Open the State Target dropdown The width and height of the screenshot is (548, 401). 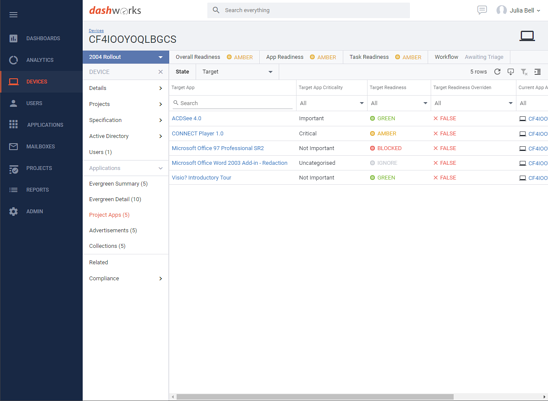(x=237, y=72)
